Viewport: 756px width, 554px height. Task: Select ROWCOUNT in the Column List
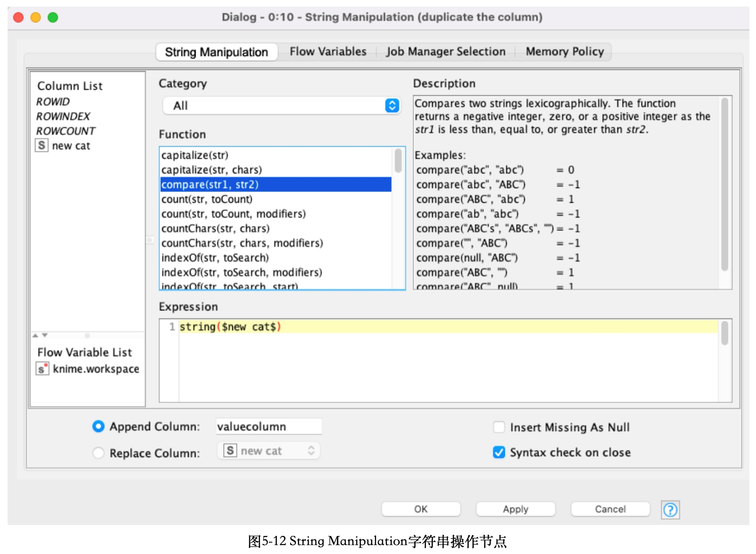pos(66,131)
